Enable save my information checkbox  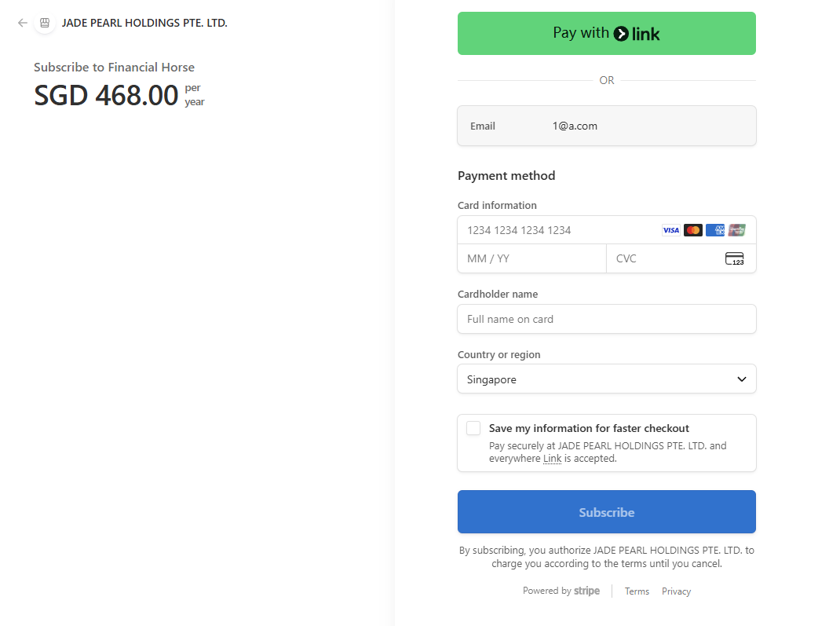(473, 428)
